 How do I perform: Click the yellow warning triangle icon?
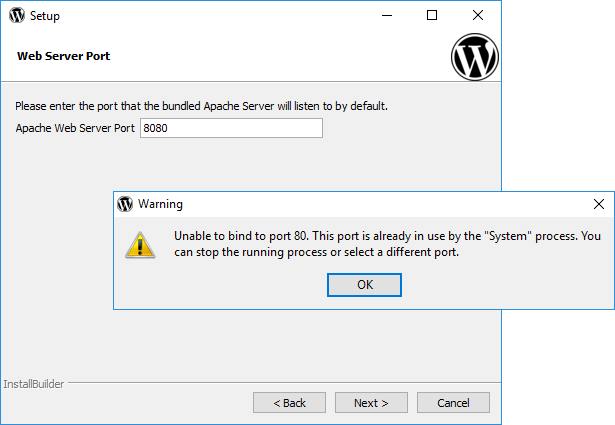[x=140, y=244]
